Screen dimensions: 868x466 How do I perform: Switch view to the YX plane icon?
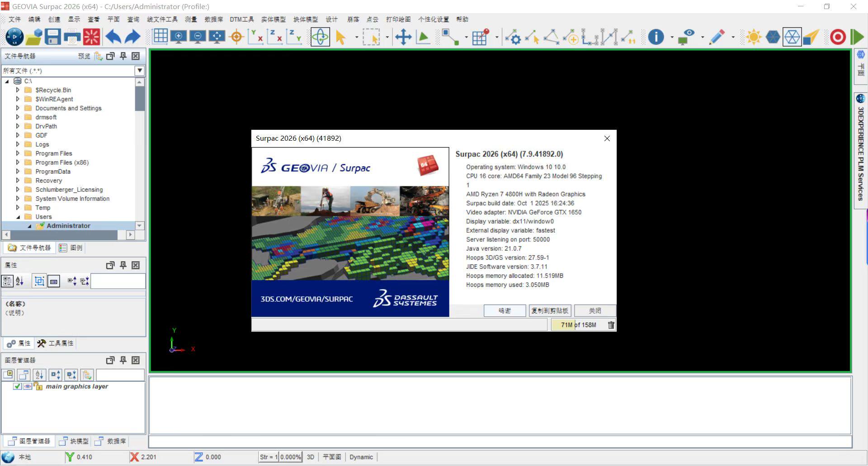255,37
